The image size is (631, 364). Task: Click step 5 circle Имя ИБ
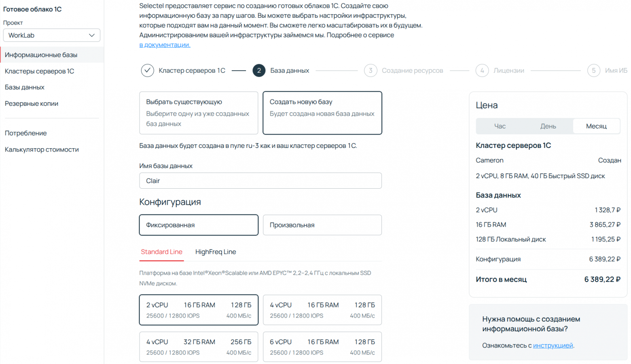[x=593, y=70]
